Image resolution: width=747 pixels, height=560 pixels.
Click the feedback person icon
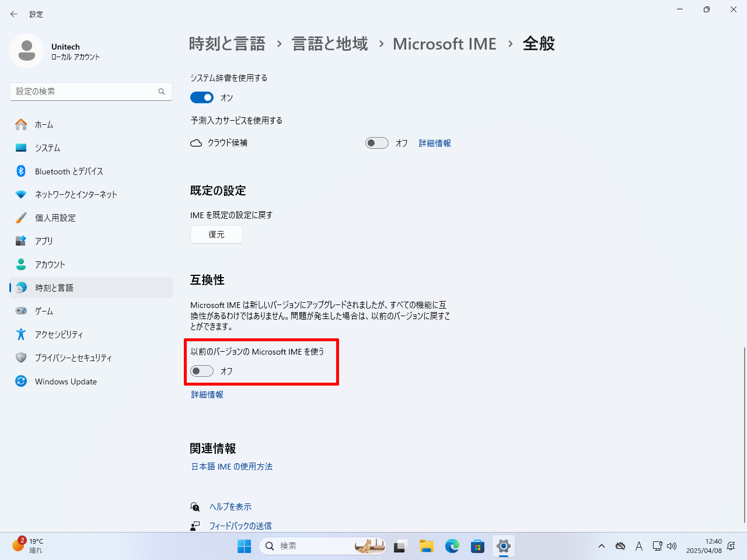pyautogui.click(x=195, y=526)
